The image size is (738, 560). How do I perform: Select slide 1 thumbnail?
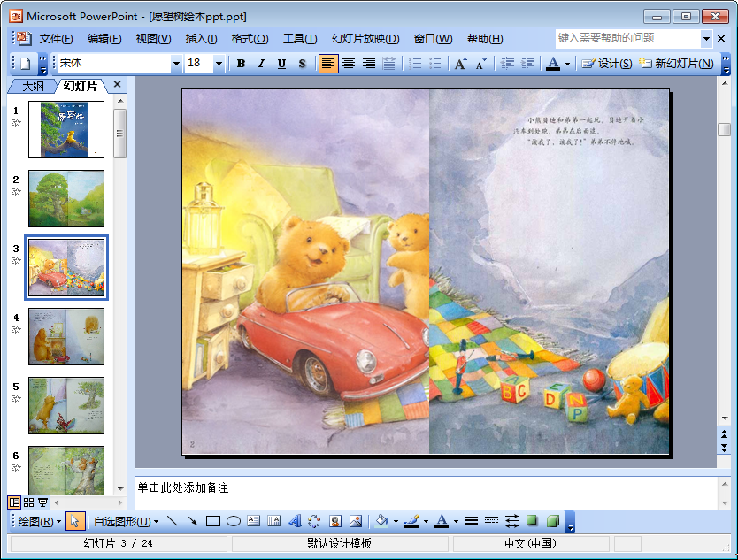[66, 129]
